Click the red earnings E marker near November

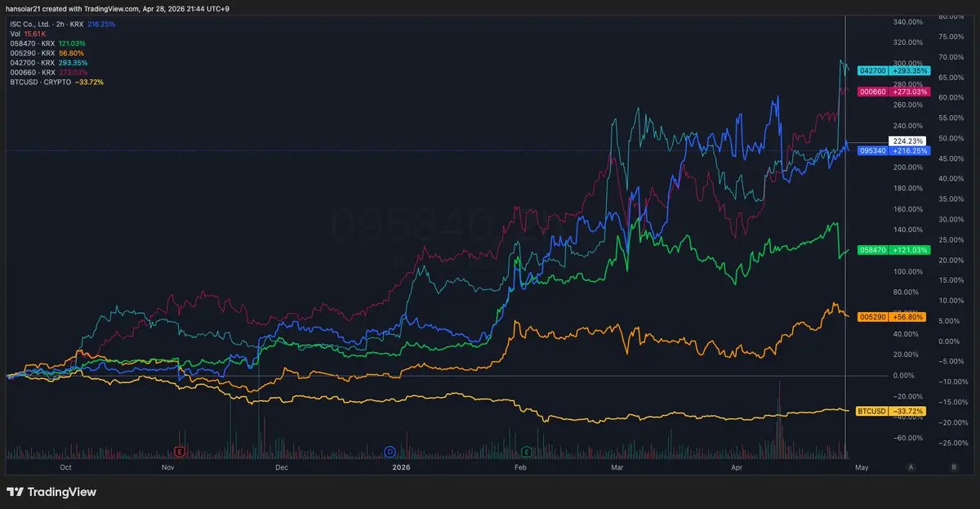179,451
